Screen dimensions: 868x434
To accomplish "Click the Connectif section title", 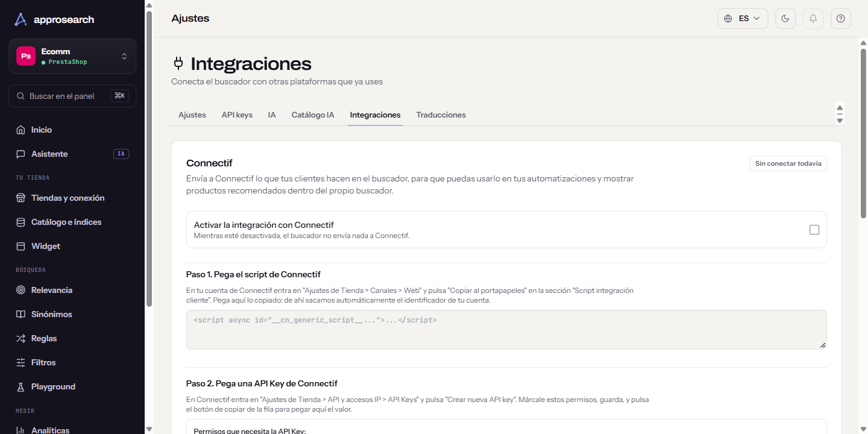I will 209,163.
